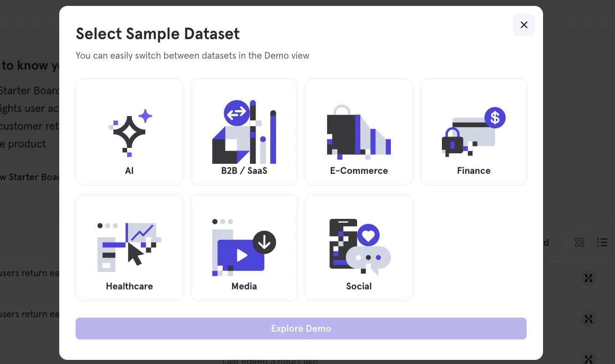This screenshot has width=615, height=364.
Task: Click the Mixpanel icon on second board row
Action: [x=589, y=318]
